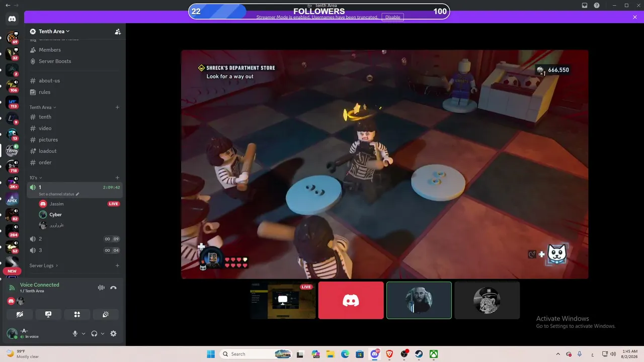Open the loadout channel
Image resolution: width=644 pixels, height=362 pixels.
point(47,151)
